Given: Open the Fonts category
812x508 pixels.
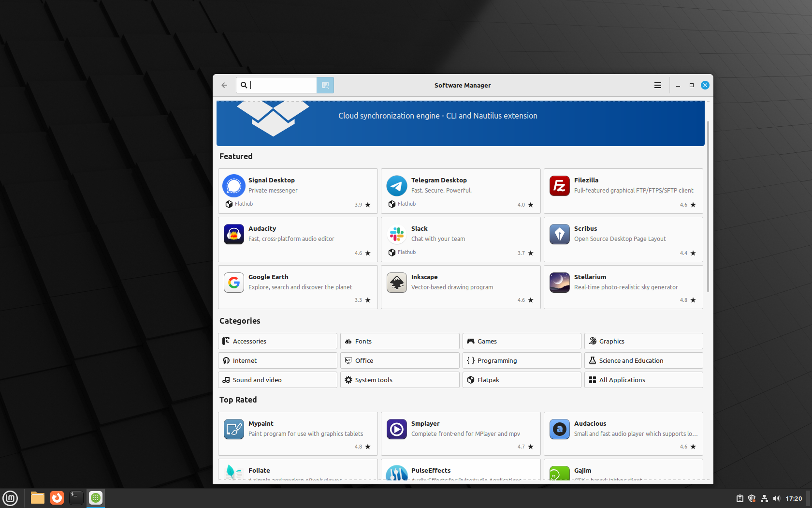Looking at the screenshot, I should tap(400, 341).
